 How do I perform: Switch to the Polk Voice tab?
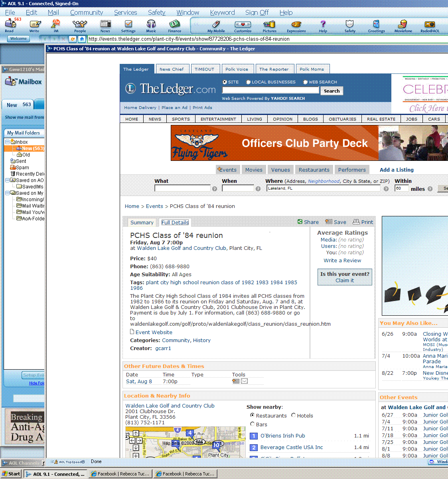(x=237, y=69)
